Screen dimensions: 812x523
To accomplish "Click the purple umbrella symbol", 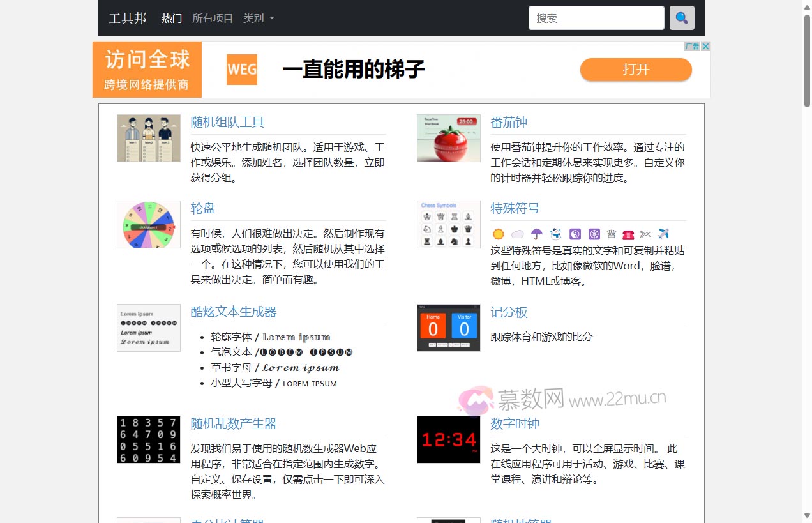I will coord(537,234).
